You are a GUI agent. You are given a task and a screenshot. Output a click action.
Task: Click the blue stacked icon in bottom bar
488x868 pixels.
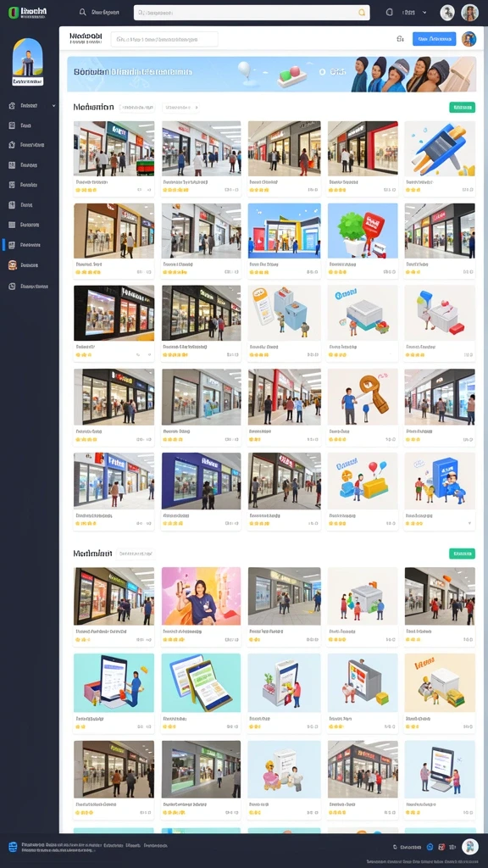14,847
